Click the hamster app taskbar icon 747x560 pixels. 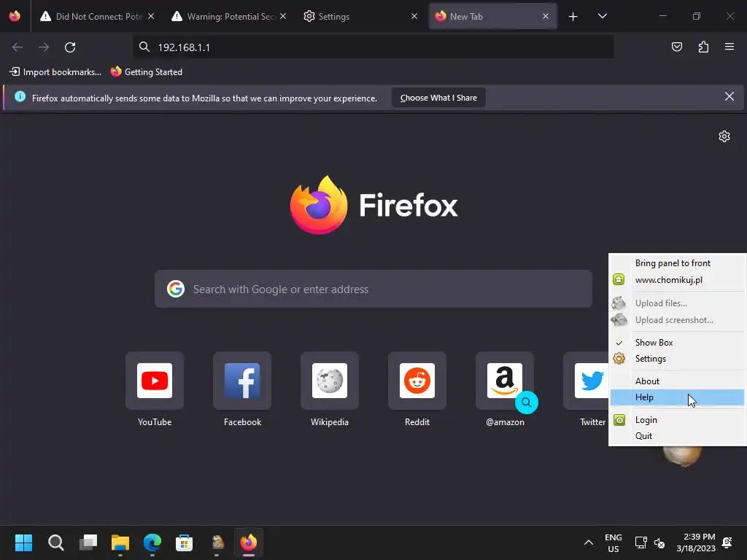point(217,542)
